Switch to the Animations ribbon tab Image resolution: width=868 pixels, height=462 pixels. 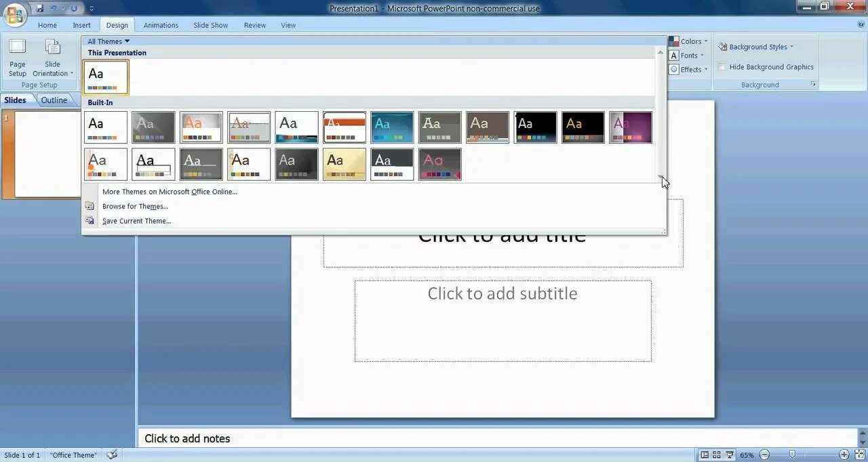pos(161,25)
